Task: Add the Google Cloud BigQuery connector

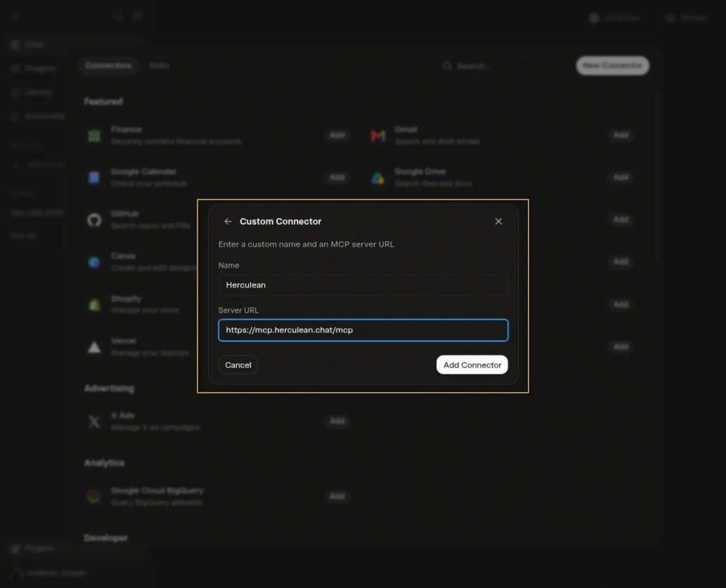Action: [x=337, y=496]
